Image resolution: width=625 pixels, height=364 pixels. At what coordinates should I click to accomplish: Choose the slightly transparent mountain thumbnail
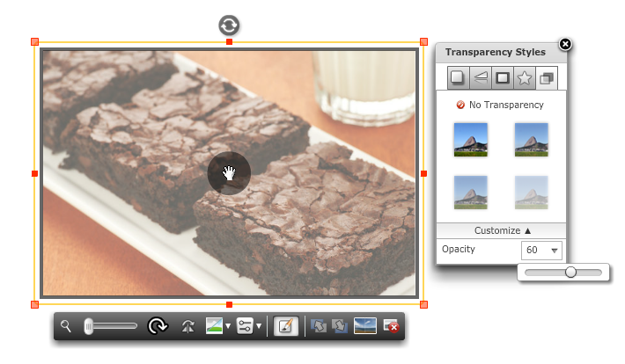[x=532, y=140]
